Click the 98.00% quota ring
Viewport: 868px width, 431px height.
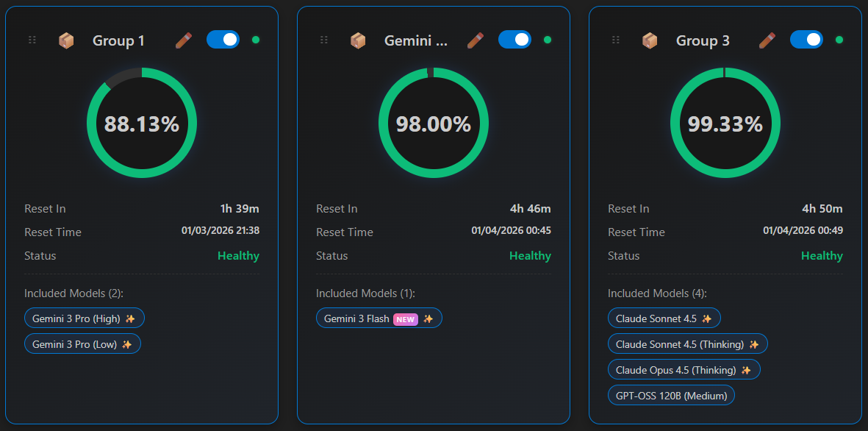click(x=434, y=123)
